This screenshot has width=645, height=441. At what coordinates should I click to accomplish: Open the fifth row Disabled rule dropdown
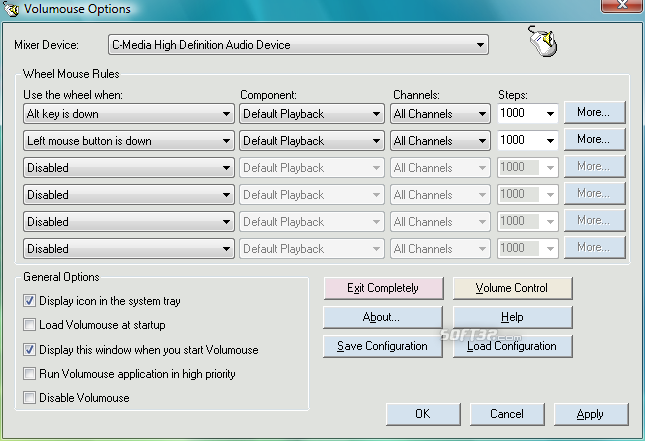coord(129,222)
